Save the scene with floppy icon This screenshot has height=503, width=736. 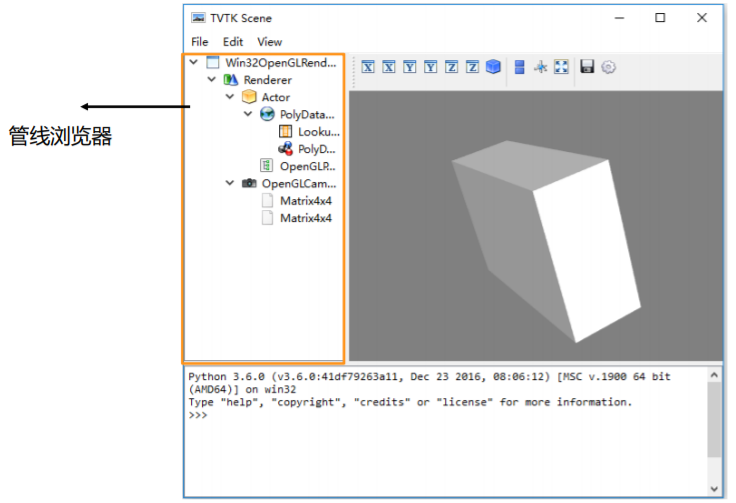[x=587, y=67]
